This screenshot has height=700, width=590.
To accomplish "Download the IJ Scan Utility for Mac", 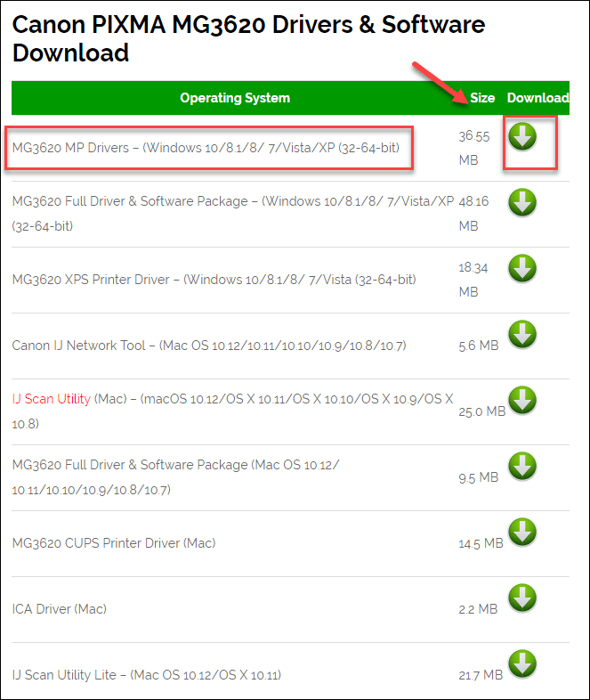I will point(522,401).
